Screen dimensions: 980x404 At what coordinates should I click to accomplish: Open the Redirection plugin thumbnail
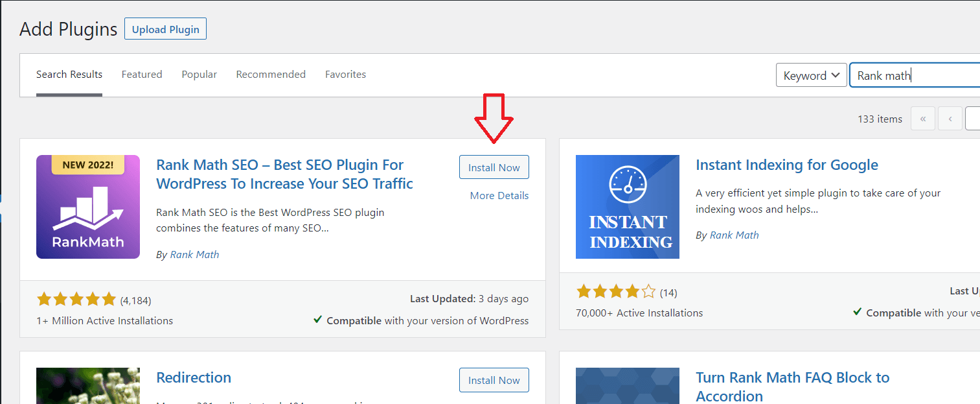pos(88,386)
